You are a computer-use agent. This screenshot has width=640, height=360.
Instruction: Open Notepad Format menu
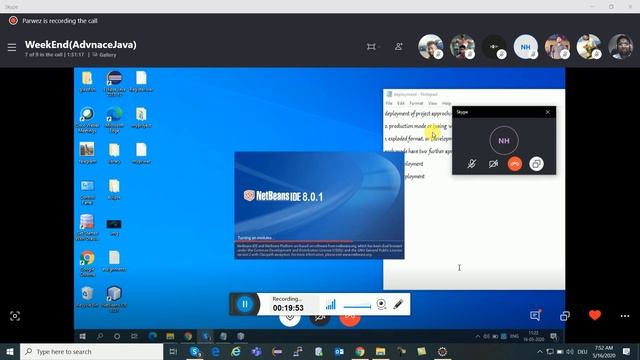416,103
